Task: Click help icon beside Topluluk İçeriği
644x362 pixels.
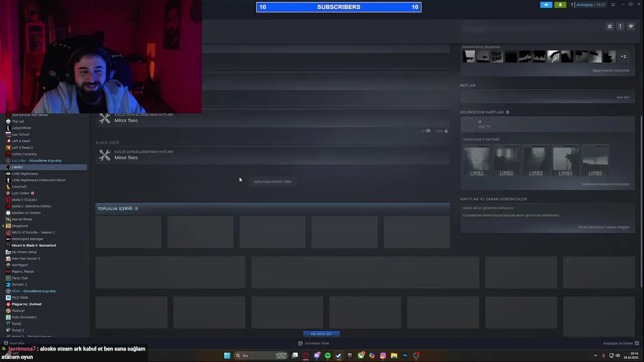Action: pyautogui.click(x=136, y=209)
